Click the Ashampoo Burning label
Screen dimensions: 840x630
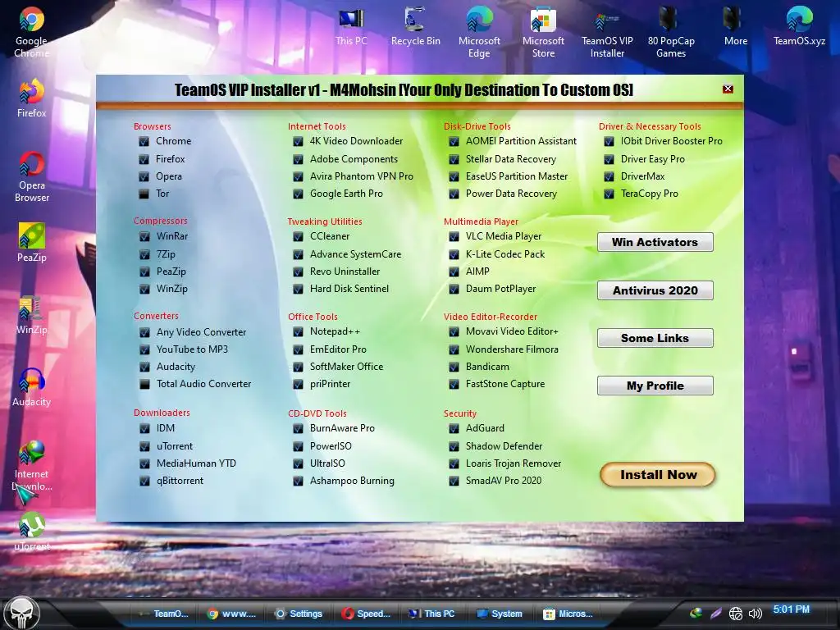pos(352,481)
